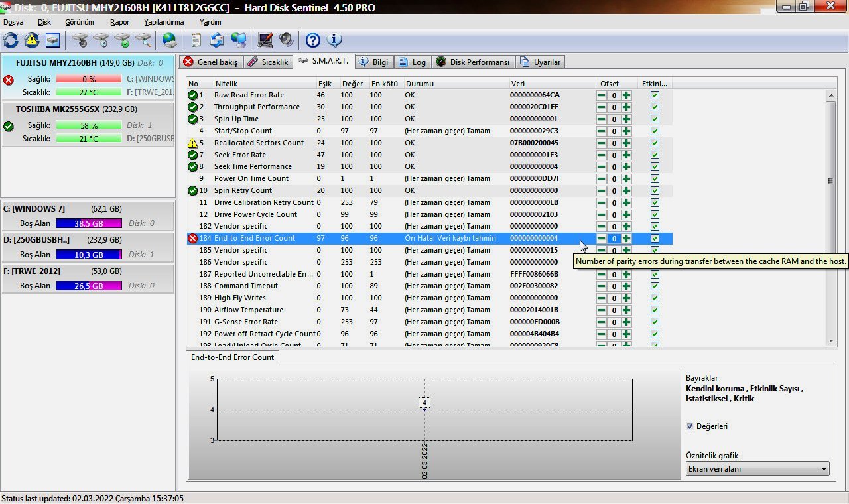Toggle enabled checkbox for Reallocated Sectors Count
Image resolution: width=849 pixels, height=504 pixels.
(x=655, y=143)
